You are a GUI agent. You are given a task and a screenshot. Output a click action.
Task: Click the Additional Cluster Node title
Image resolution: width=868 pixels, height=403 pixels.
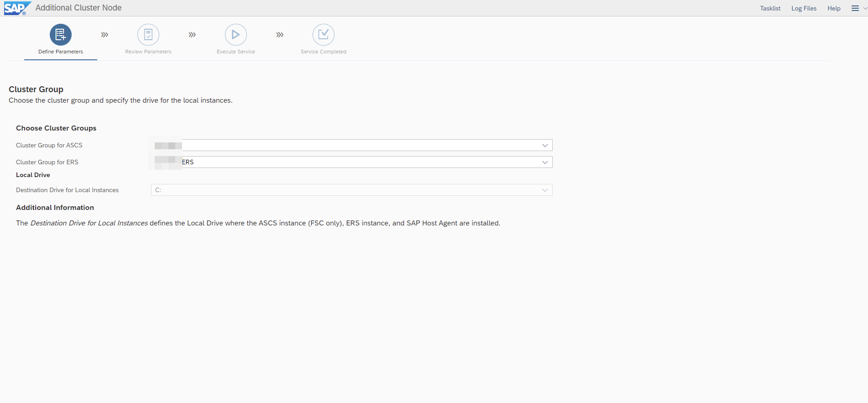click(x=78, y=8)
